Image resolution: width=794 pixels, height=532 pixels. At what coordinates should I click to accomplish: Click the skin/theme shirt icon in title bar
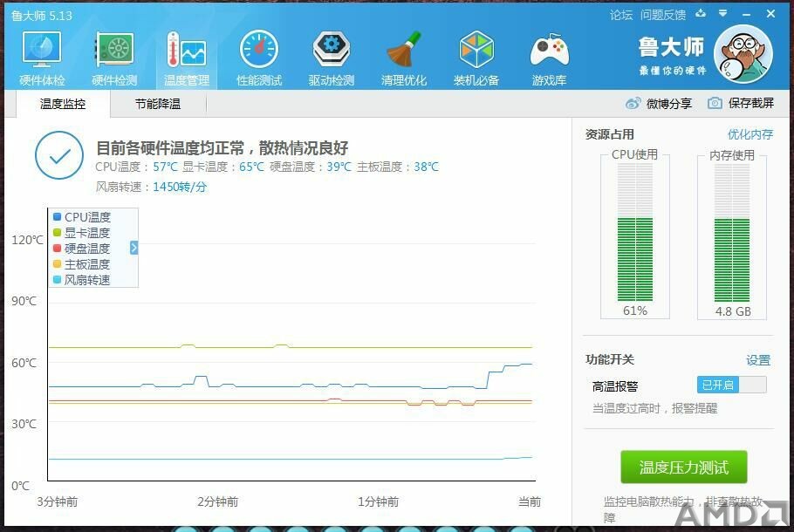point(701,13)
